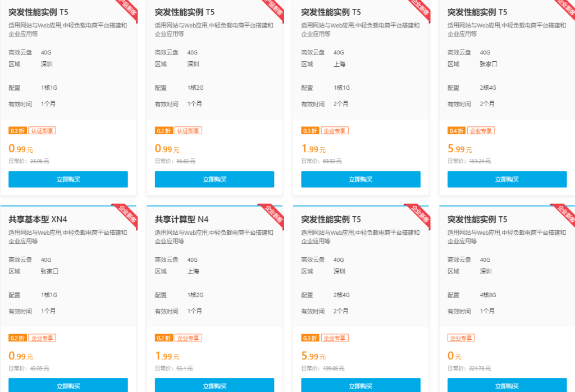Image resolution: width=575 pixels, height=392 pixels.
Task: Purchase the free 0元 4核8G instance
Action: click(x=506, y=386)
